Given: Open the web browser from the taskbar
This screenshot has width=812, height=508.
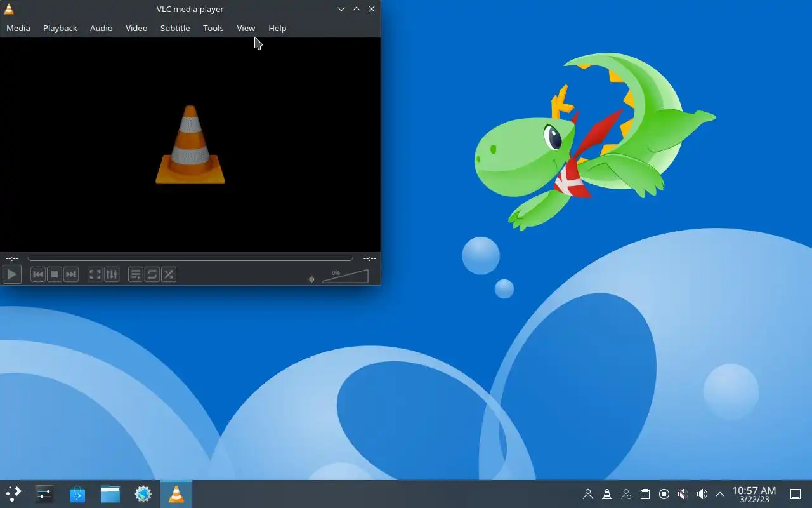Looking at the screenshot, I should click(143, 494).
